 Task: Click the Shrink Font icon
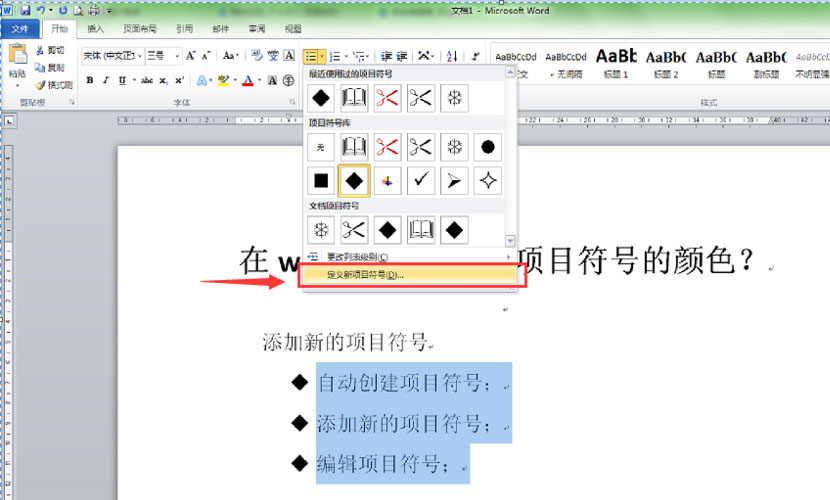[206, 56]
